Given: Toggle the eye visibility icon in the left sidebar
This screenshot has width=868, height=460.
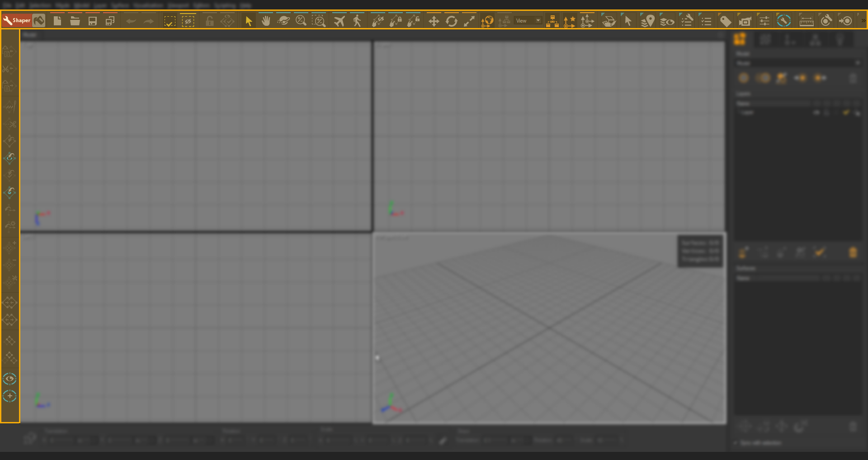Looking at the screenshot, I should (x=9, y=379).
